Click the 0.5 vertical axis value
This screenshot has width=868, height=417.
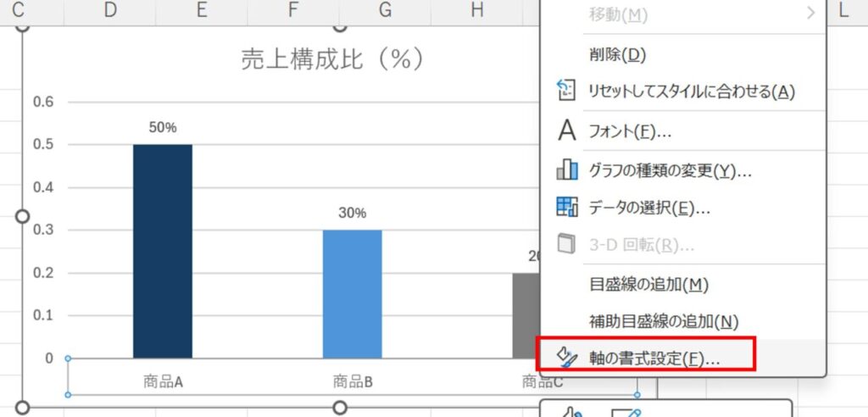pos(44,145)
